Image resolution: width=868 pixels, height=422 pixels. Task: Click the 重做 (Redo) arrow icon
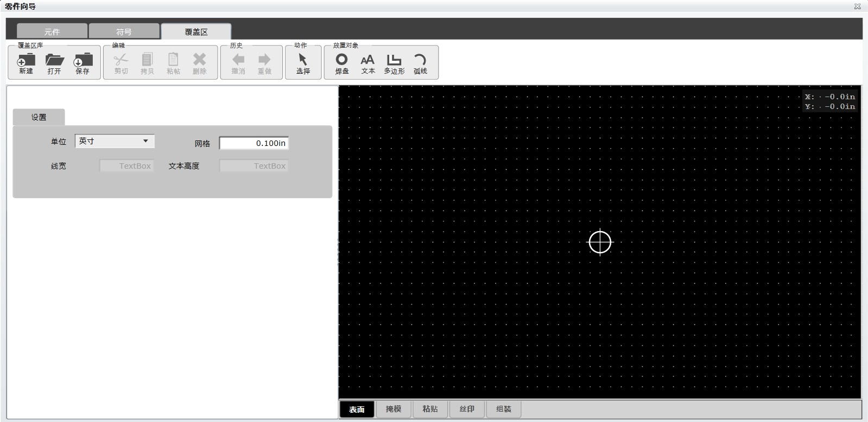coord(264,63)
